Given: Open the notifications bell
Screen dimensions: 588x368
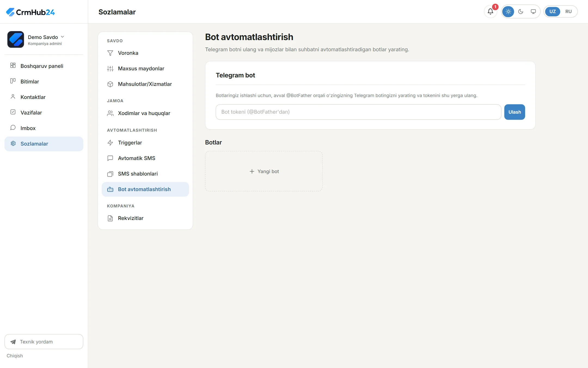Looking at the screenshot, I should pos(490,11).
